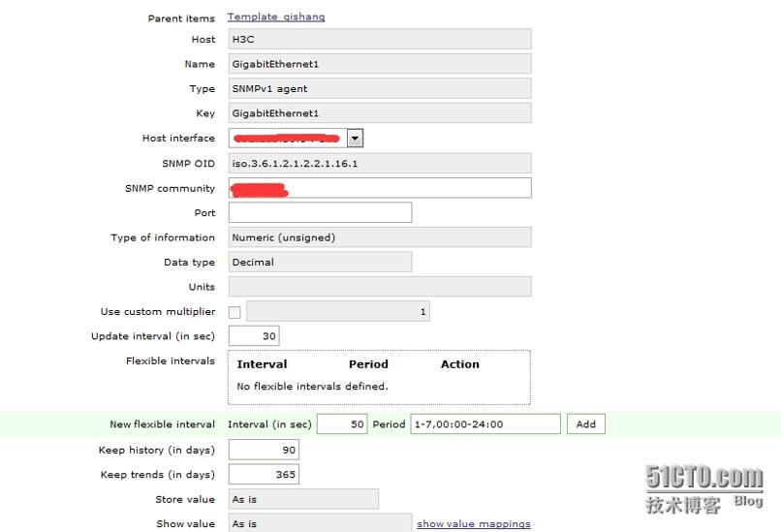Click the Type of information field

(x=380, y=237)
